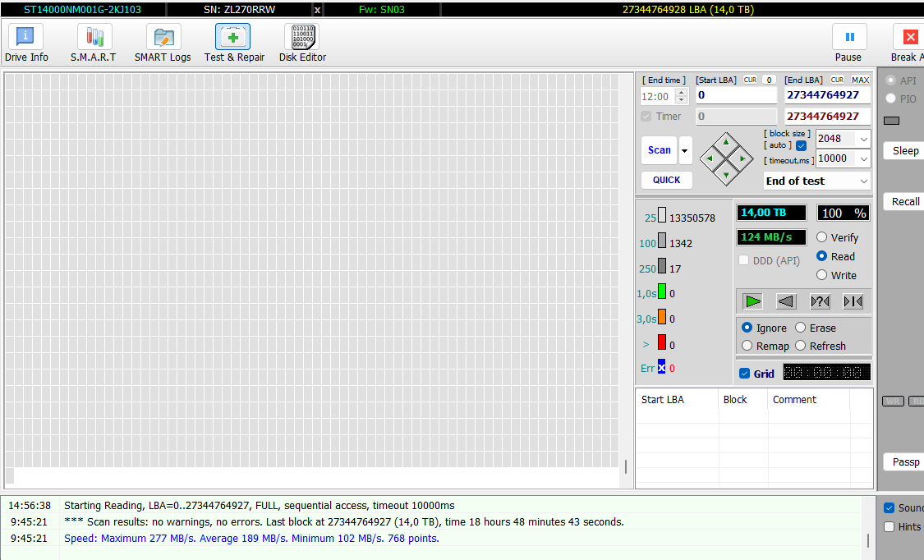Toggle the DDD (API) checkbox
Image resolution: width=924 pixels, height=560 pixels.
click(x=743, y=260)
